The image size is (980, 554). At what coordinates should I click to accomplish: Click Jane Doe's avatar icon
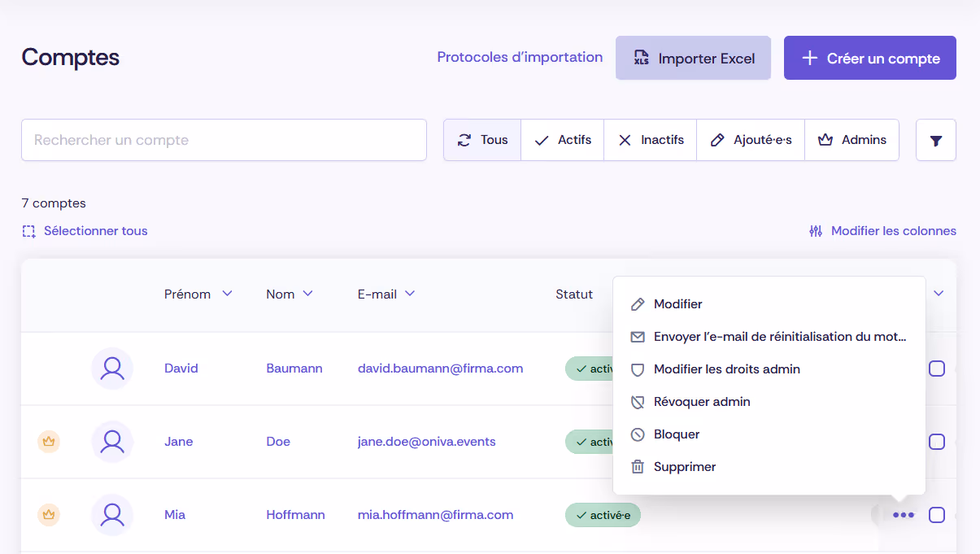(x=112, y=442)
